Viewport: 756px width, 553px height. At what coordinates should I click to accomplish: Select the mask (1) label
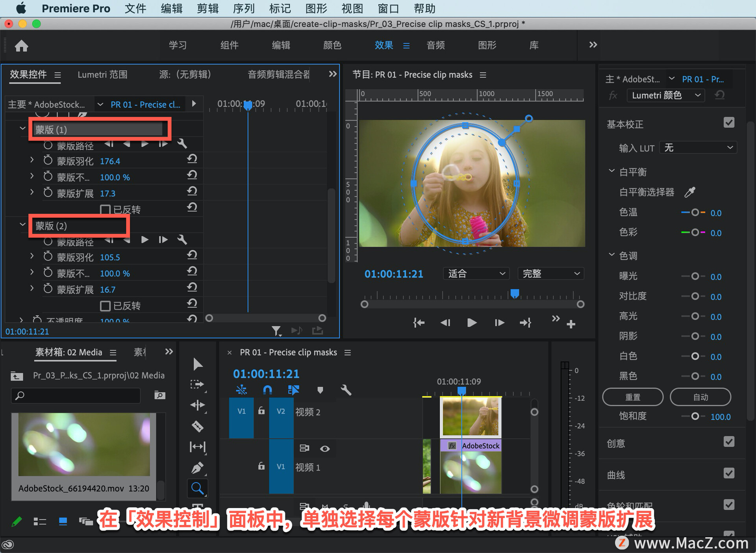(x=51, y=129)
